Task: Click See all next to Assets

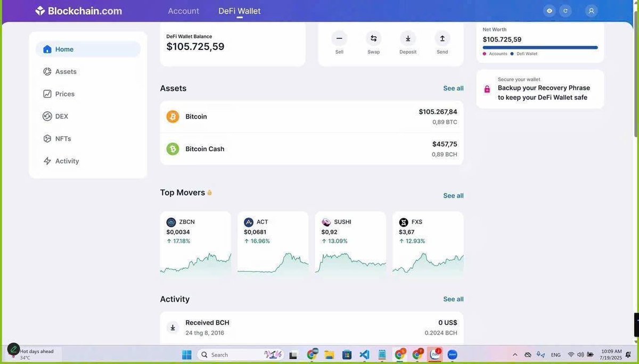Action: pyautogui.click(x=453, y=88)
